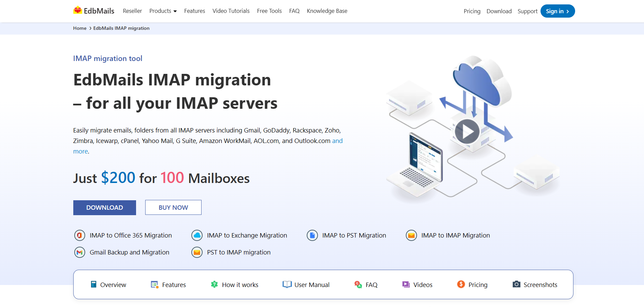Viewport: 644px width, 307px height.
Task: Go to Knowledge Base in navigation
Action: (x=327, y=11)
